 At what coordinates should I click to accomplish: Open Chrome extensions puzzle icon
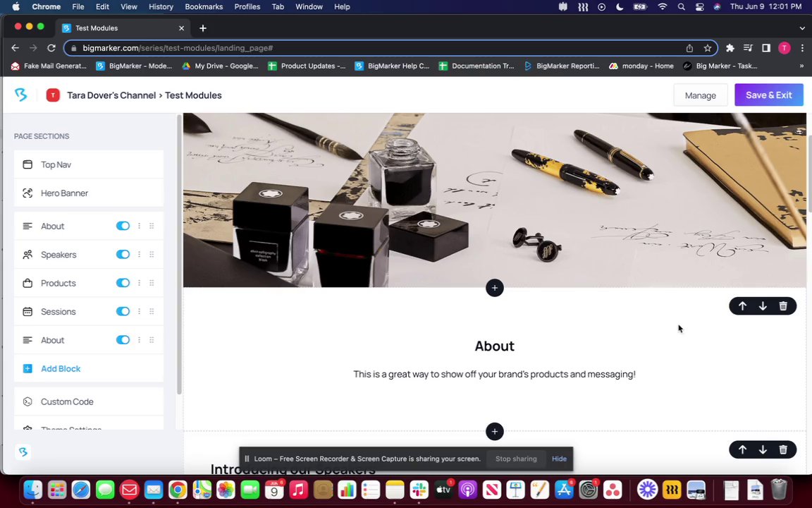[730, 48]
